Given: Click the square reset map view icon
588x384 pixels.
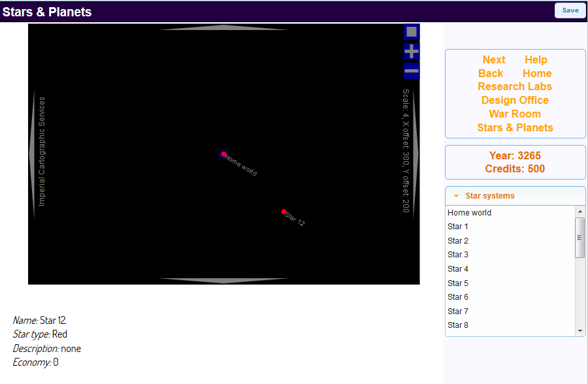Looking at the screenshot, I should click(411, 32).
